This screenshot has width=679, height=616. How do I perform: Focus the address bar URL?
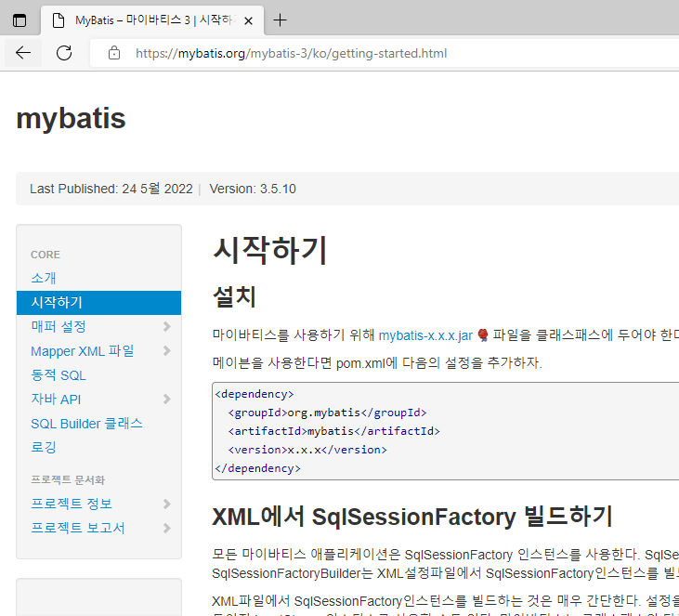[x=291, y=53]
